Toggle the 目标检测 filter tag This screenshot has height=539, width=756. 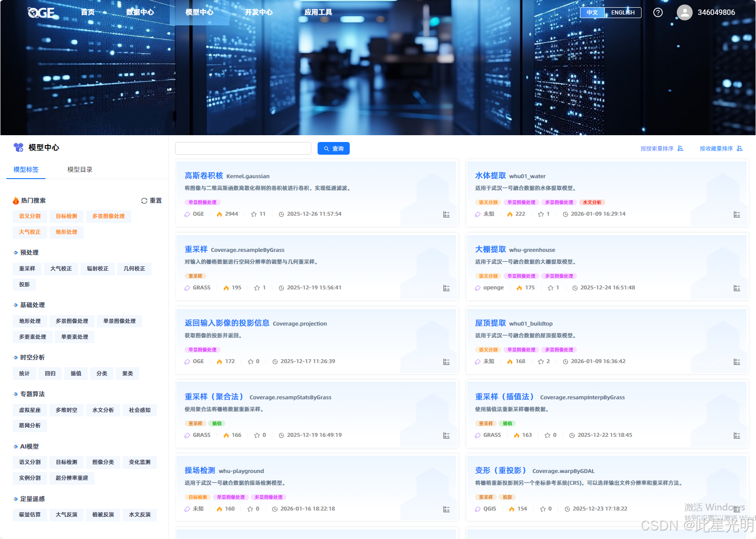[x=66, y=216]
